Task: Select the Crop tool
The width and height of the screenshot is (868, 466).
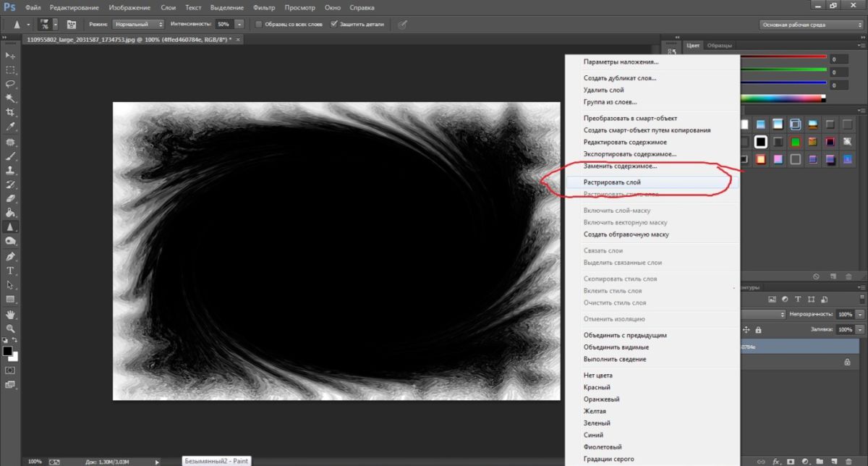Action: tap(10, 112)
